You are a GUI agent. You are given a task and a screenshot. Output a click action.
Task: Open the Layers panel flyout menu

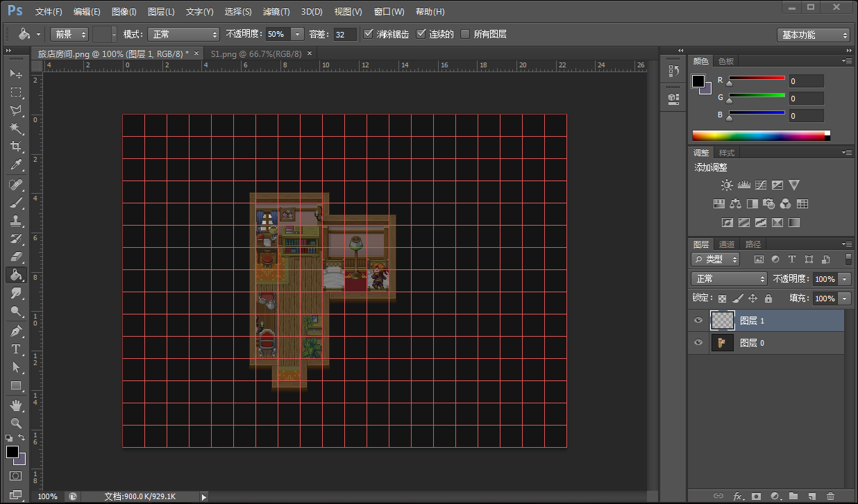tap(847, 244)
